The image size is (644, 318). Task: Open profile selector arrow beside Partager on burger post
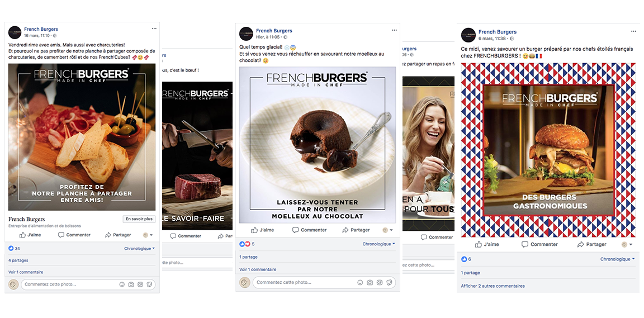(626, 244)
